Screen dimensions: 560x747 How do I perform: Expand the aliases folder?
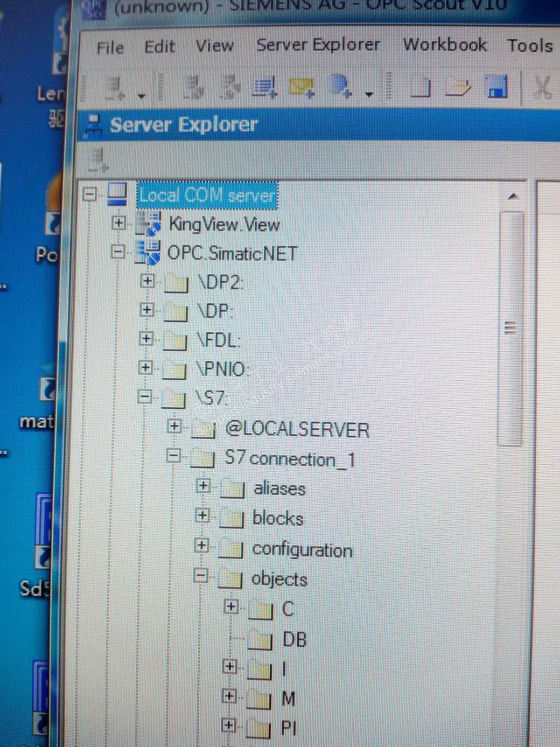pos(203,486)
